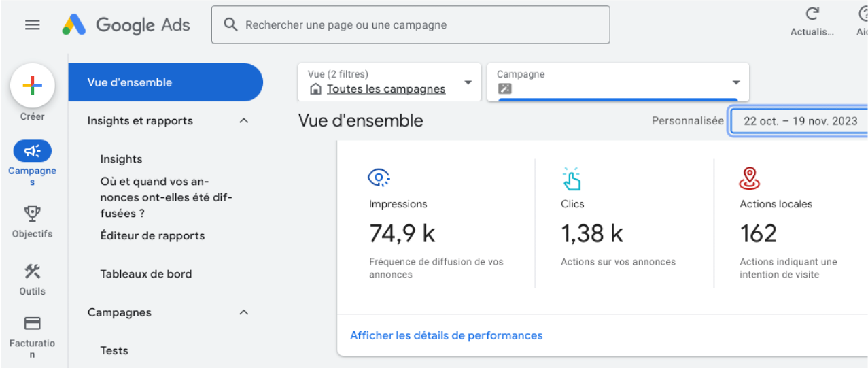This screenshot has height=368, width=868.
Task: Click the Actions locales pin icon
Action: pyautogui.click(x=749, y=178)
